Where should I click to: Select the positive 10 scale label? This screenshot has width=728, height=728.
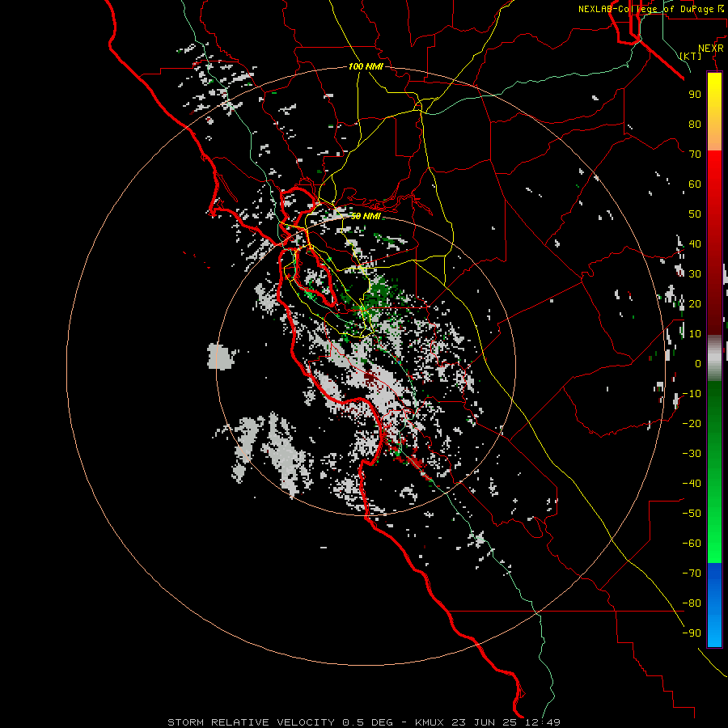(x=695, y=334)
